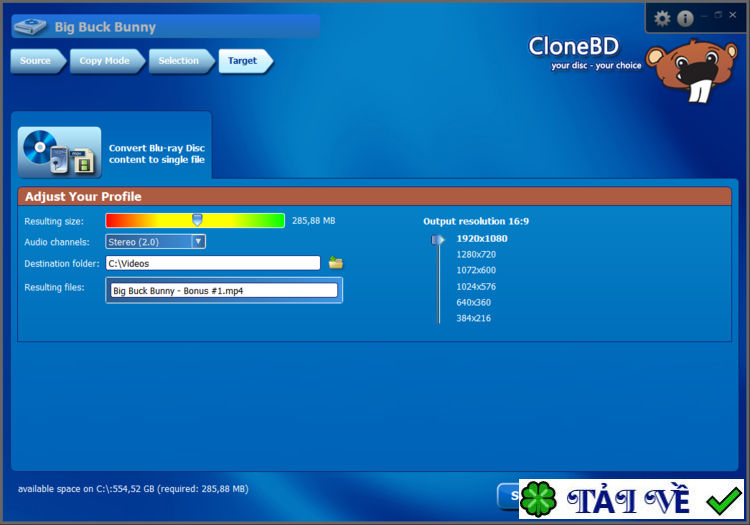The height and width of the screenshot is (525, 750).
Task: Click the CloneBD beaver mascot
Action: click(x=692, y=70)
